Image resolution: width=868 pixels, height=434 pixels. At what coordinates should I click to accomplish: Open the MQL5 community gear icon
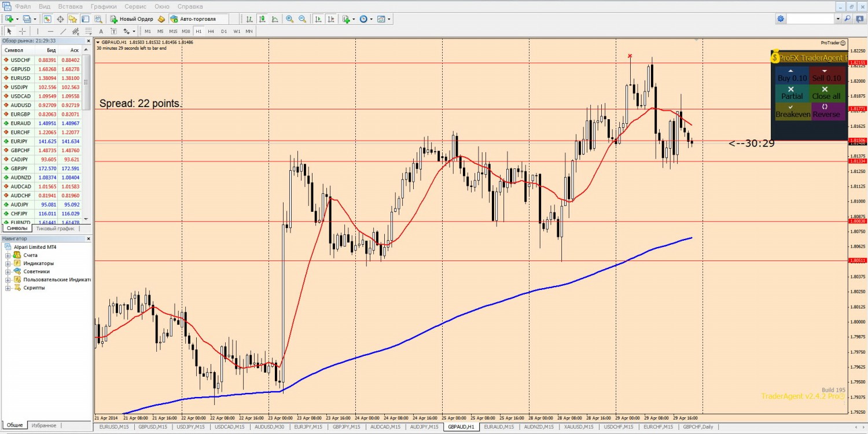click(x=781, y=19)
